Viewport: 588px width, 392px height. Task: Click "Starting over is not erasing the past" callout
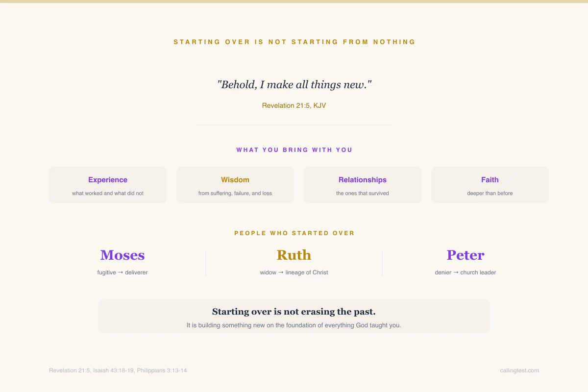pyautogui.click(x=294, y=312)
